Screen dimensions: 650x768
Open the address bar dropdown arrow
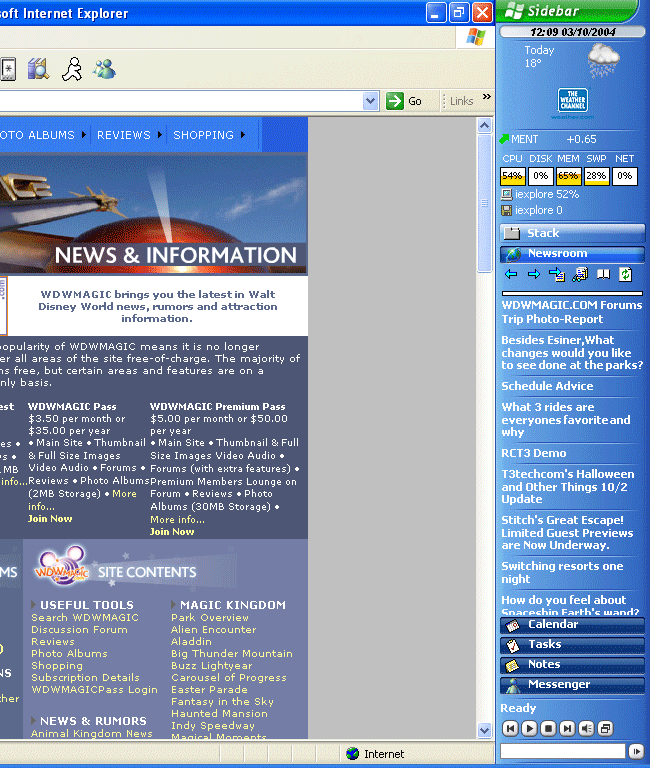[371, 101]
